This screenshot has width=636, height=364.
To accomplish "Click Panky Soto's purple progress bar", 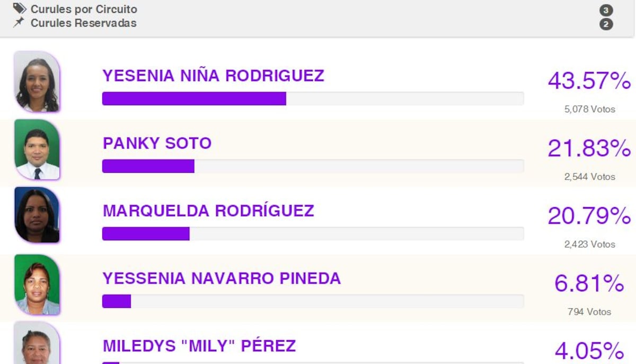I will [x=148, y=166].
